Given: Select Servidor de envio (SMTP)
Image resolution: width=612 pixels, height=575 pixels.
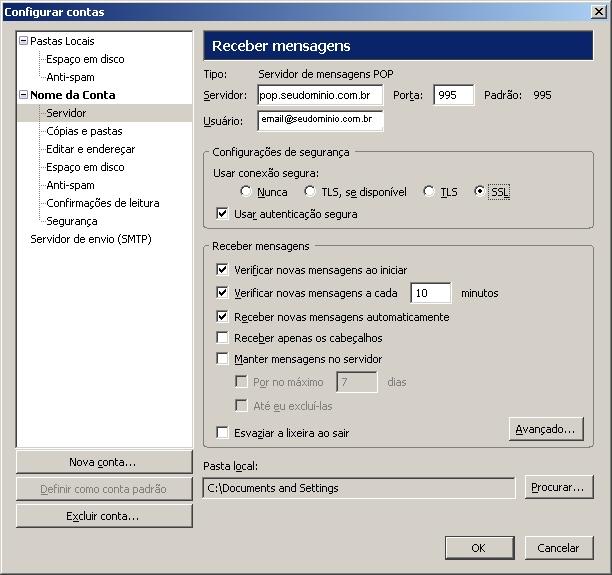Looking at the screenshot, I should [91, 239].
